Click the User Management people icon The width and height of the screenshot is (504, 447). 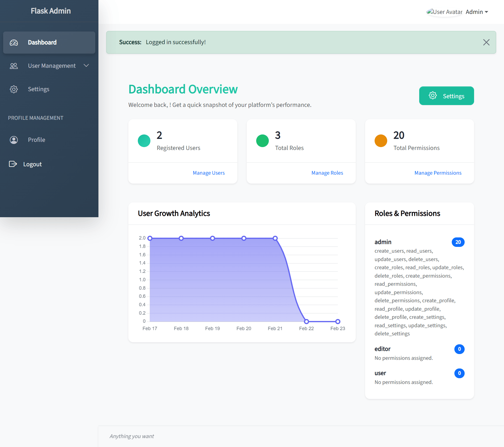(x=14, y=66)
